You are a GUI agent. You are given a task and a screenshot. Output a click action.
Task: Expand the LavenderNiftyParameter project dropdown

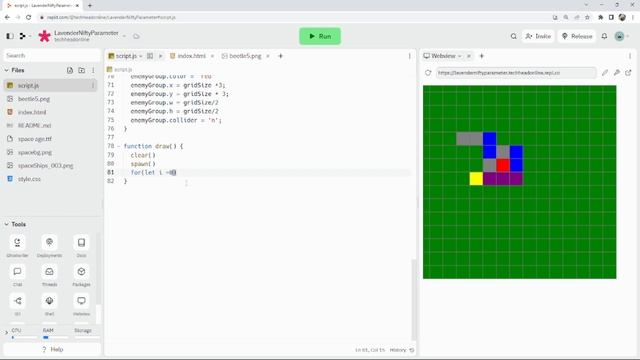tap(124, 36)
